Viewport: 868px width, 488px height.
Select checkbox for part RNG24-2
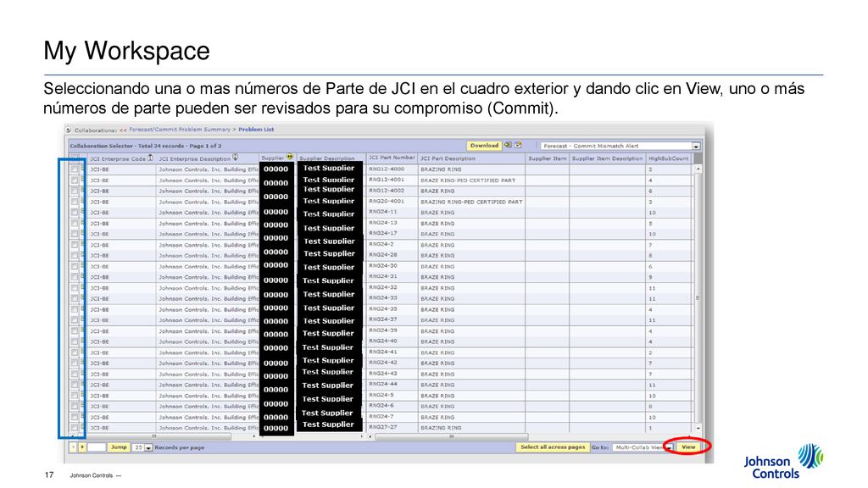75,245
